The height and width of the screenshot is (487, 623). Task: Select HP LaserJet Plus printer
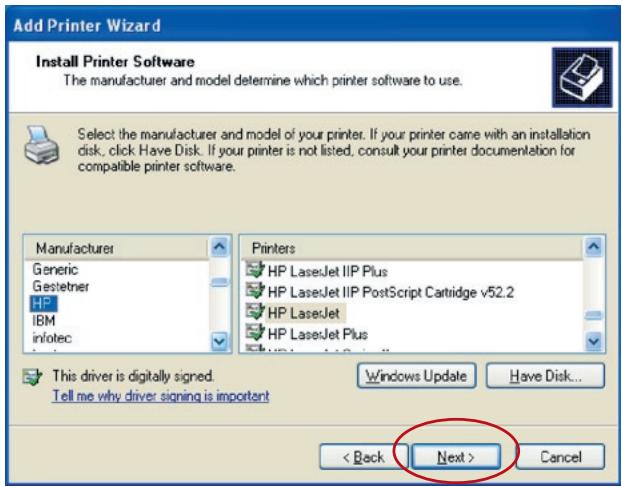(317, 334)
